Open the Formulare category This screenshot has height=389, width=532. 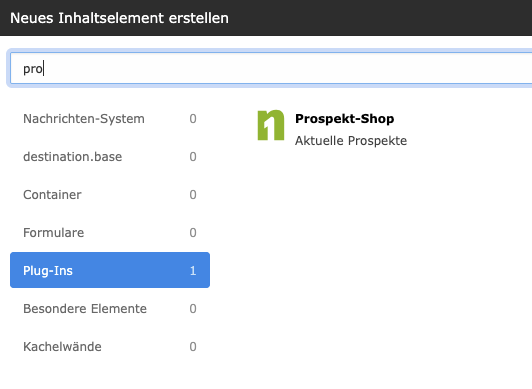point(110,233)
